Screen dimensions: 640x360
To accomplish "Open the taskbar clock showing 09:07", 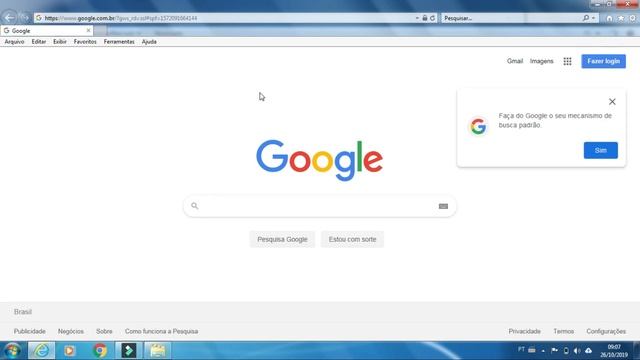I will [x=613, y=351].
